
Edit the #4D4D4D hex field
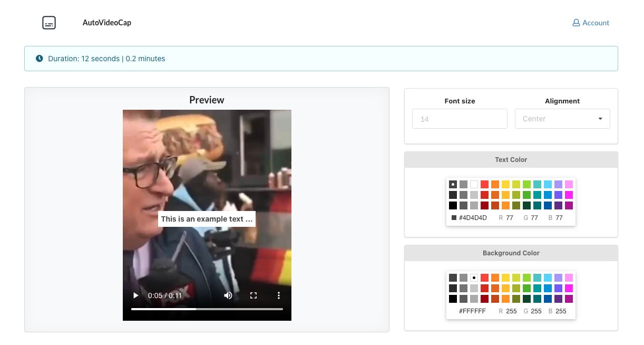pos(473,217)
